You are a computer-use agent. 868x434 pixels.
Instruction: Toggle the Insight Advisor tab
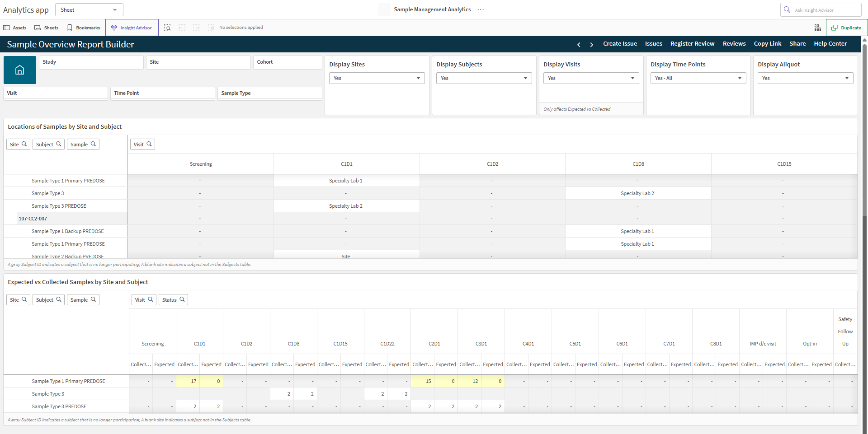tap(132, 28)
